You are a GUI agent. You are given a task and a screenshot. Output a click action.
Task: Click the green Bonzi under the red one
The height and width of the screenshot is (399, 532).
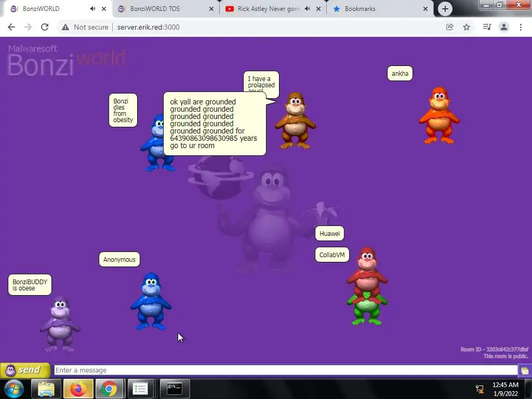[367, 311]
